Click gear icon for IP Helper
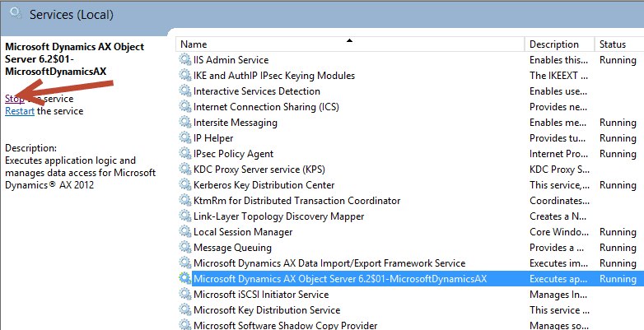644x330 pixels. click(184, 138)
